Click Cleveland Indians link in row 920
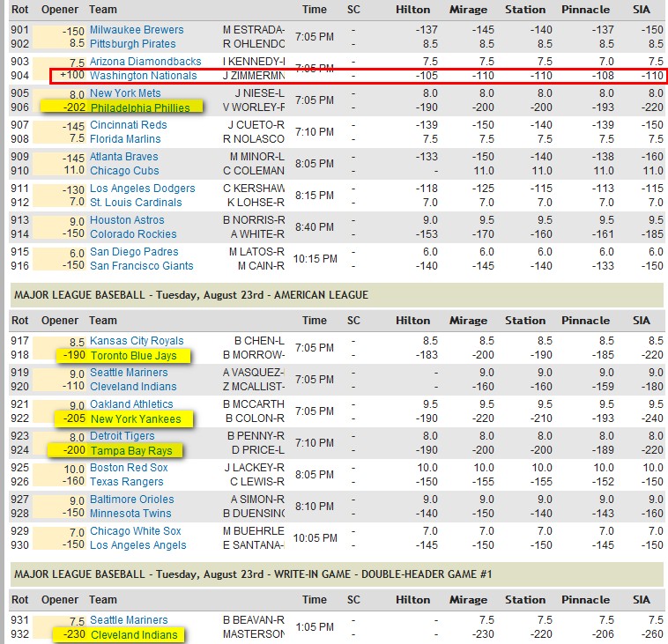The image size is (668, 644). [x=133, y=387]
